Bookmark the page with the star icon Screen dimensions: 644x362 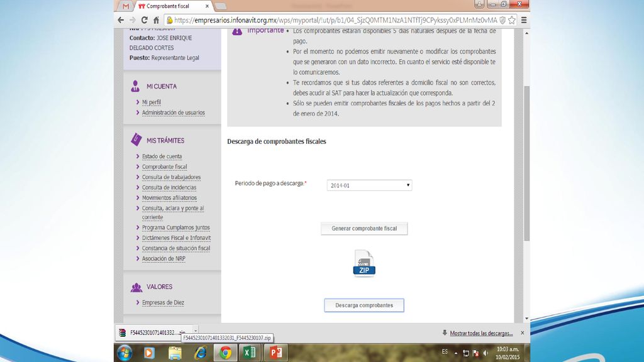(x=512, y=20)
